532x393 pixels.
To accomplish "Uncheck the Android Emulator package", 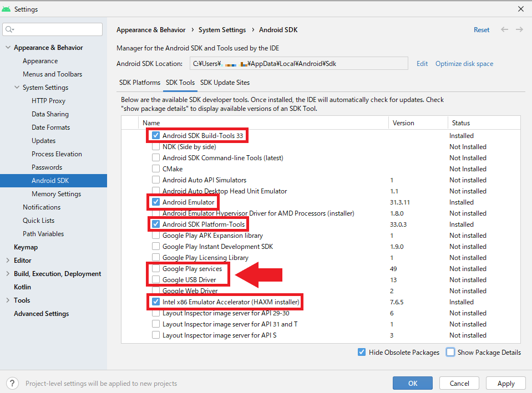I will click(156, 202).
